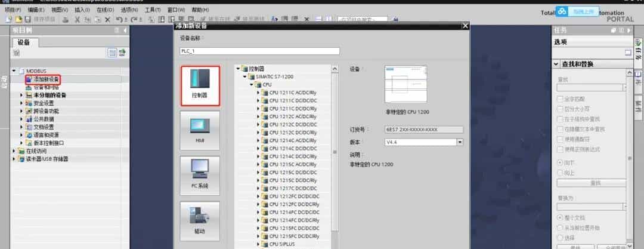The width and height of the screenshot is (644, 249).
Task: Click the green arrow icon in project tree toolbar
Action: pos(122,53)
